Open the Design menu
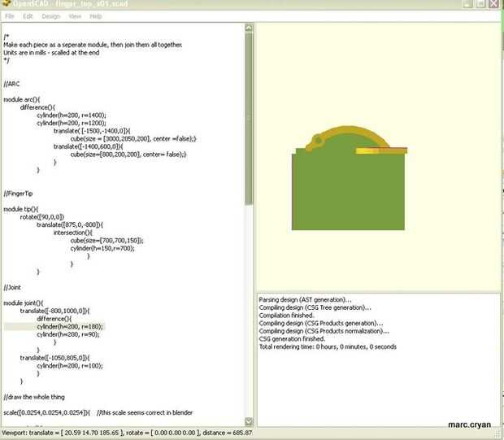This screenshot has height=440, width=504. tap(50, 16)
